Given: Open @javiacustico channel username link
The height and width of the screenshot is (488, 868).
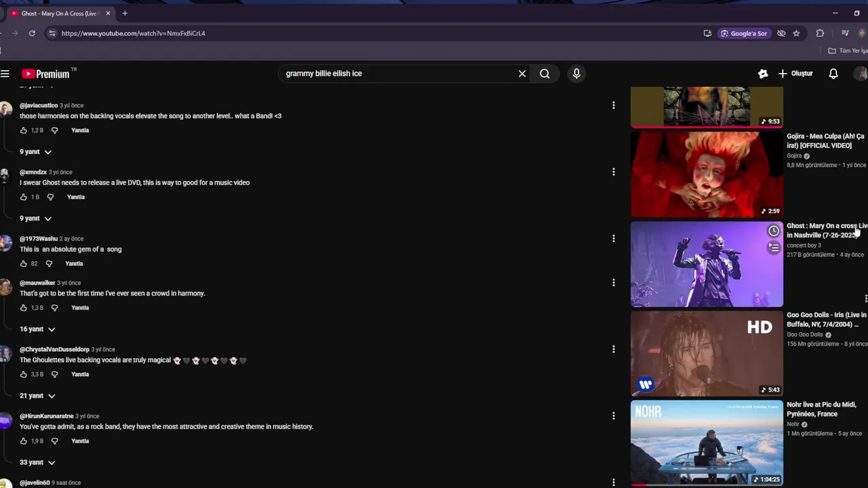Looking at the screenshot, I should [x=39, y=106].
